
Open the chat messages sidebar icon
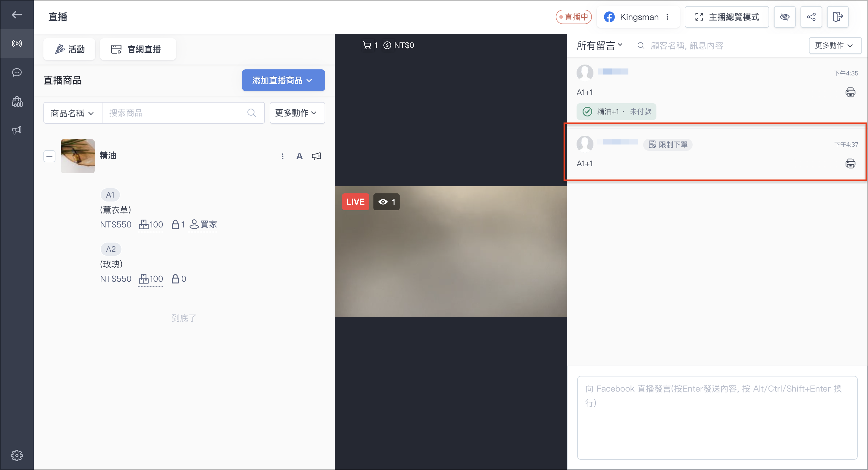(x=17, y=72)
